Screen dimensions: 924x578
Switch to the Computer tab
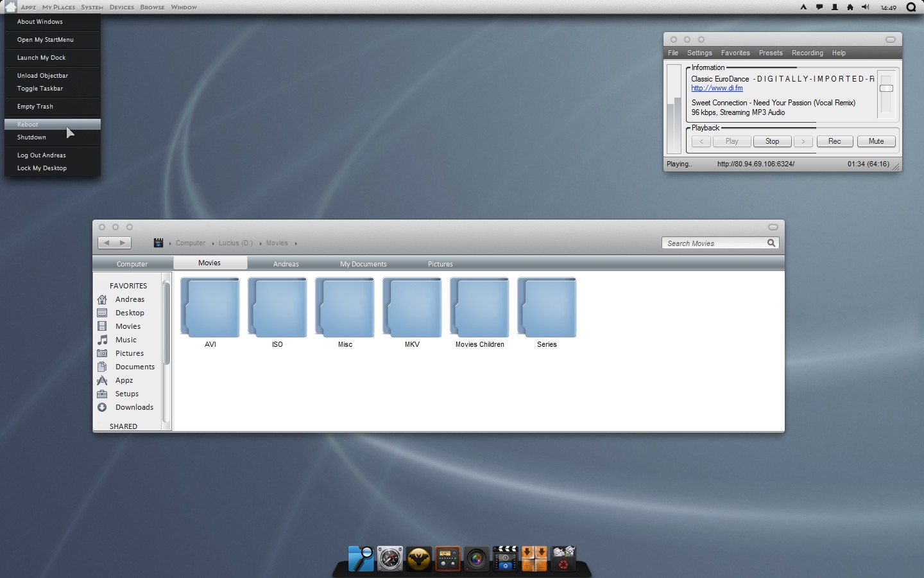[x=132, y=264]
